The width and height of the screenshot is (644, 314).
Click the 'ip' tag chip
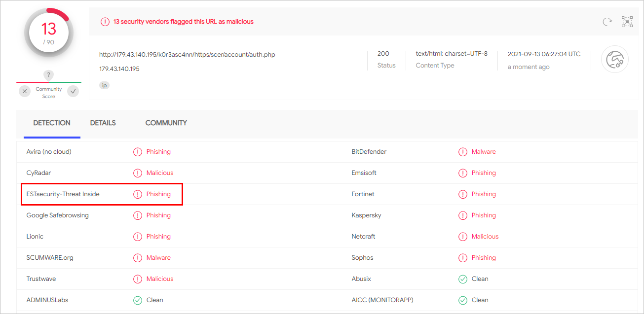coord(104,85)
